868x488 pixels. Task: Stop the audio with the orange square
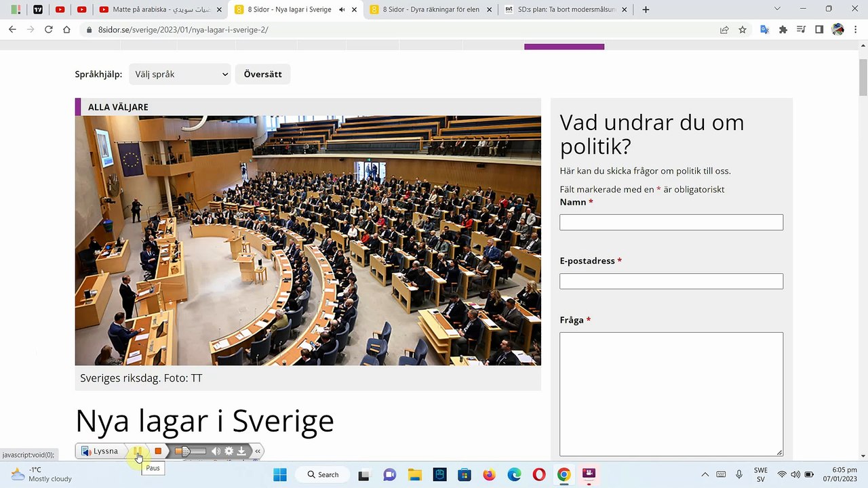click(x=158, y=451)
